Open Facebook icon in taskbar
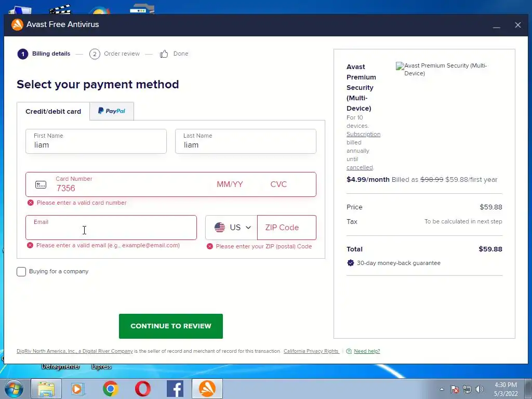Image resolution: width=532 pixels, height=399 pixels. pyautogui.click(x=175, y=389)
